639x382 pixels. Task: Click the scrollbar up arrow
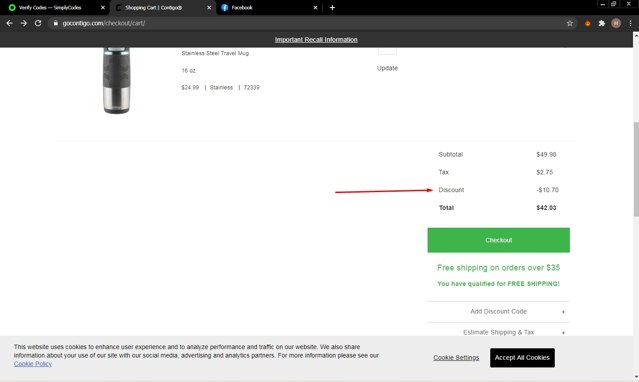click(x=636, y=36)
